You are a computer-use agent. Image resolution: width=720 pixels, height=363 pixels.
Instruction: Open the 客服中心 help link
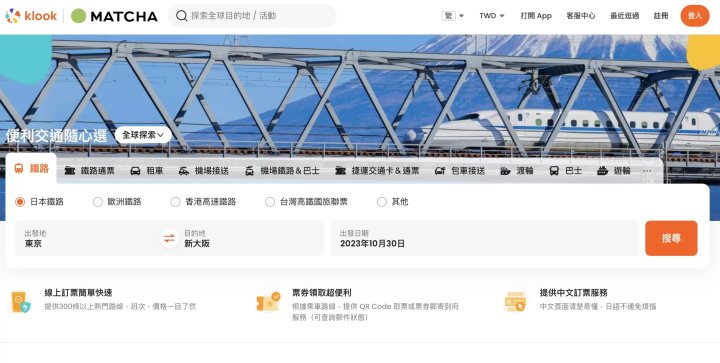(580, 16)
